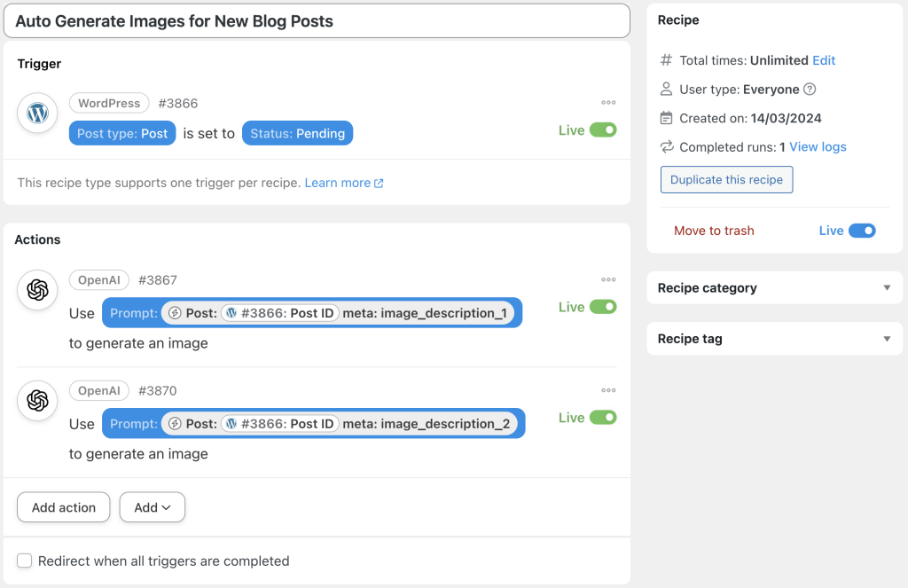This screenshot has height=588, width=908.
Task: Click the WordPress integration icon on the trigger
Action: click(36, 114)
